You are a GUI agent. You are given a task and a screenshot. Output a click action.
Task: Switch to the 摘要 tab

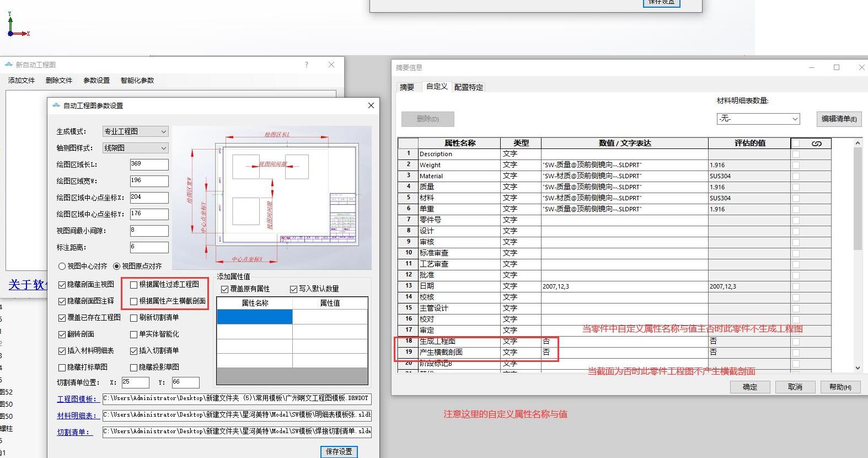407,87
